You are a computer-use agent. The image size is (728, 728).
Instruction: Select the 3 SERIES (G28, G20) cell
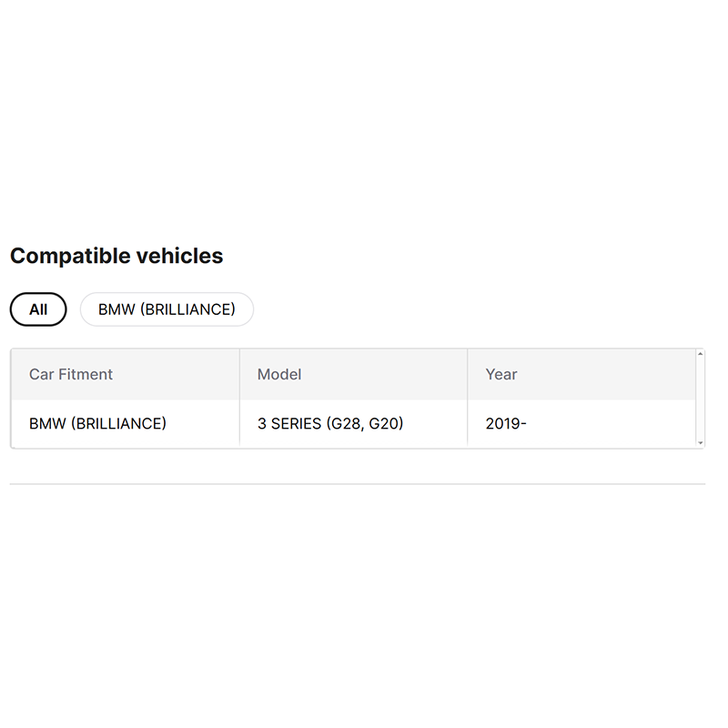330,423
